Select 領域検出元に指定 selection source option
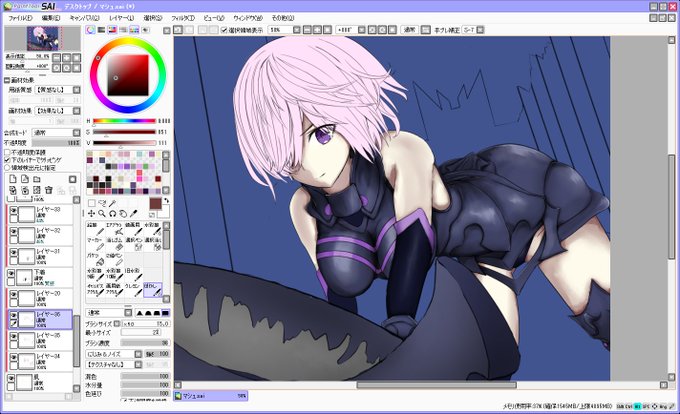The height and width of the screenshot is (414, 680). 7,167
